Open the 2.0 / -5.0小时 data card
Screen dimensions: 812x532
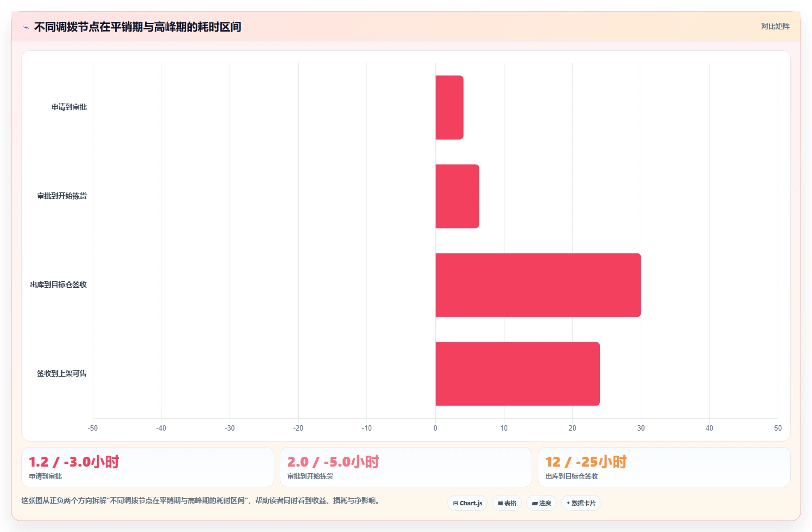point(406,467)
